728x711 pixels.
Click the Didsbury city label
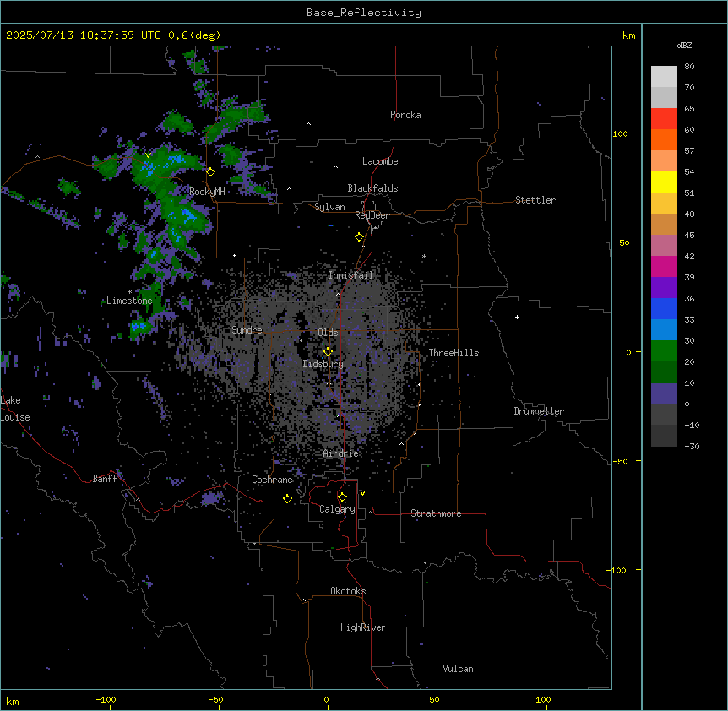point(323,364)
